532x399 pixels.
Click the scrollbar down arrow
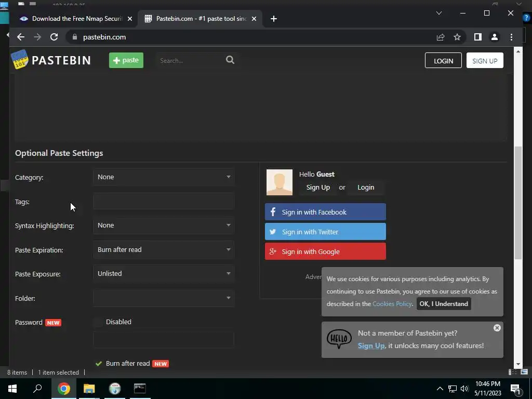[518, 364]
